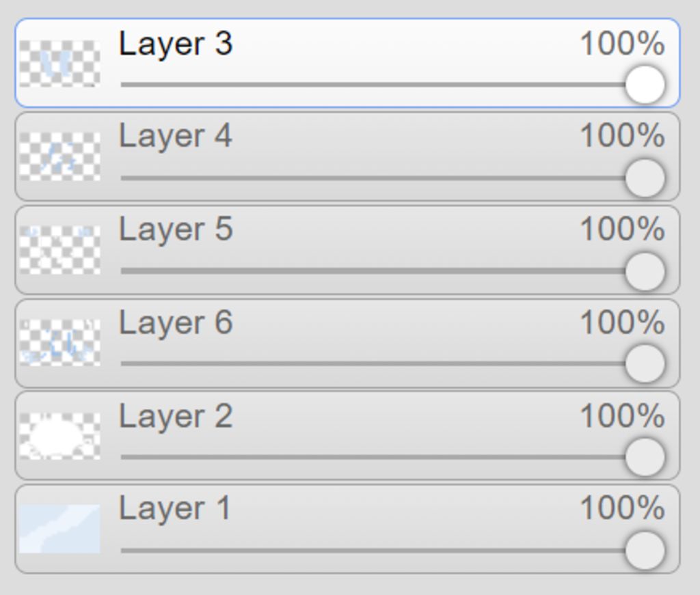
Task: Select the Layer 2 thumbnail
Action: click(x=59, y=437)
